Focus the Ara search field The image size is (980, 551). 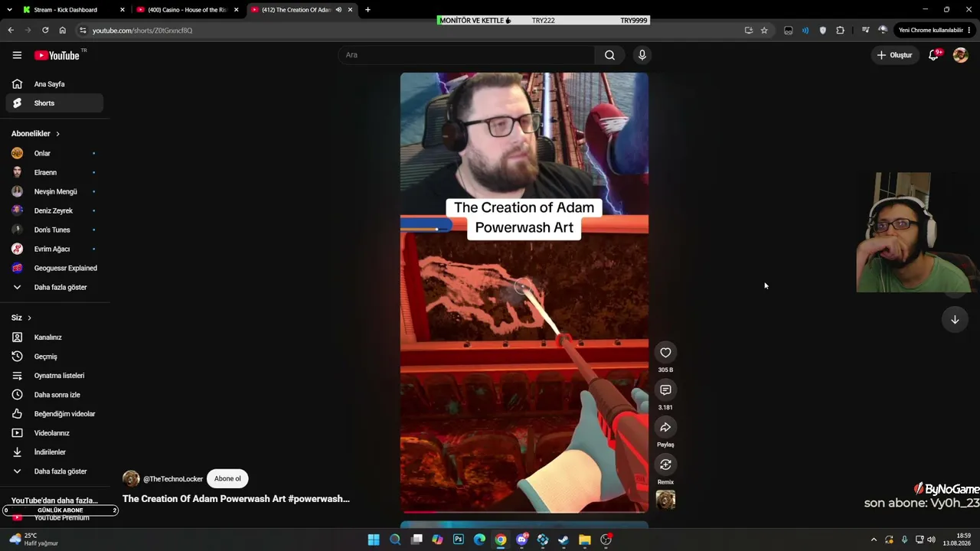[x=467, y=55]
